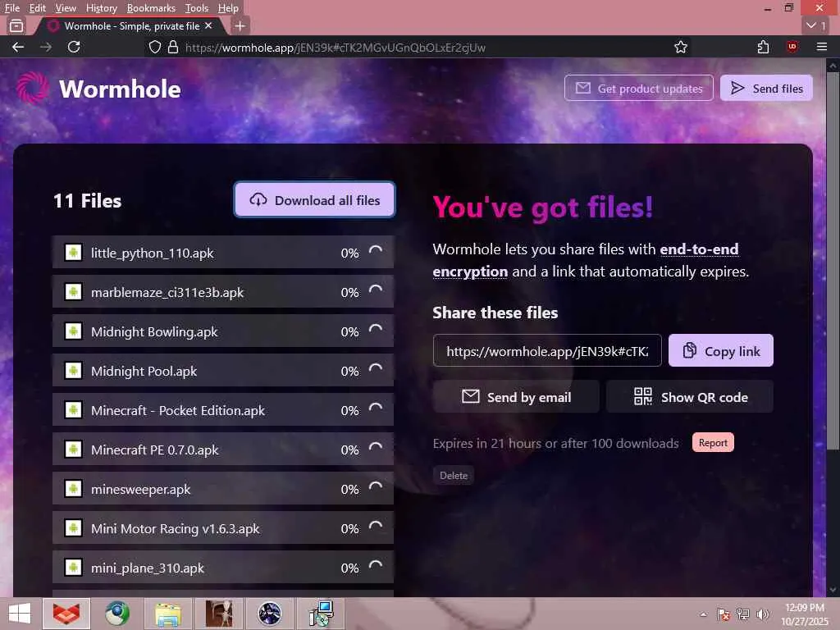
Task: Click Android icon beside Midnight Pool.apk
Action: [73, 371]
